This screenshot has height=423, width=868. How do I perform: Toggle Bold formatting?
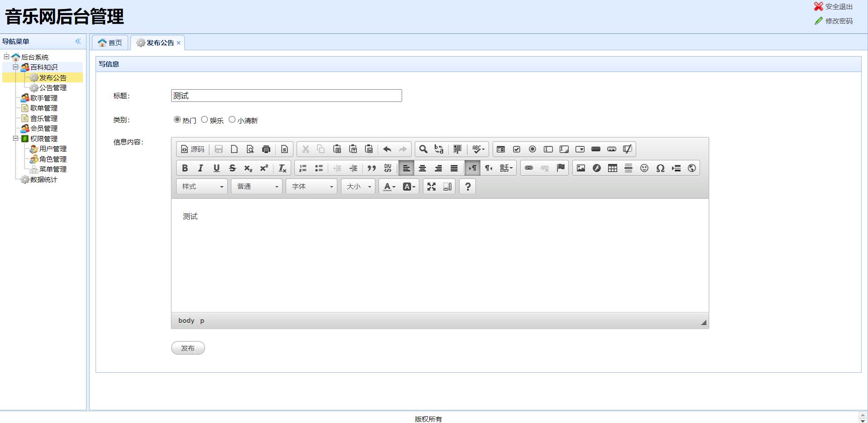pyautogui.click(x=185, y=168)
